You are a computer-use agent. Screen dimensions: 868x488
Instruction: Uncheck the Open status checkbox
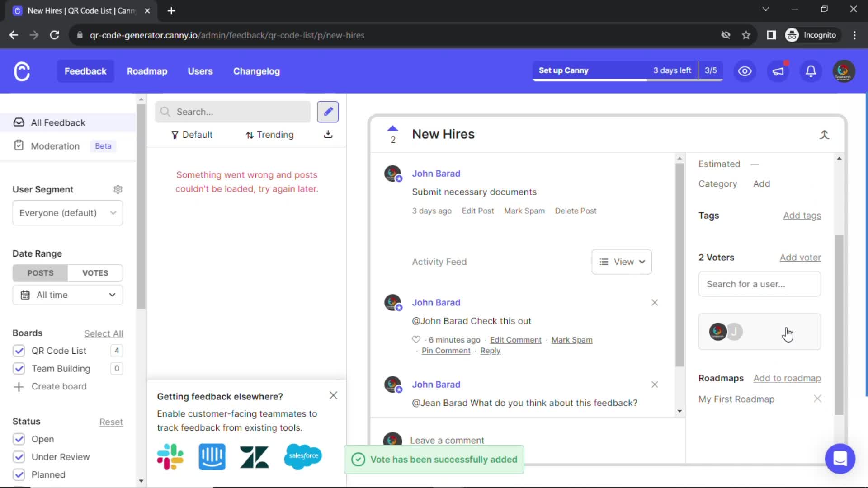pos(19,439)
